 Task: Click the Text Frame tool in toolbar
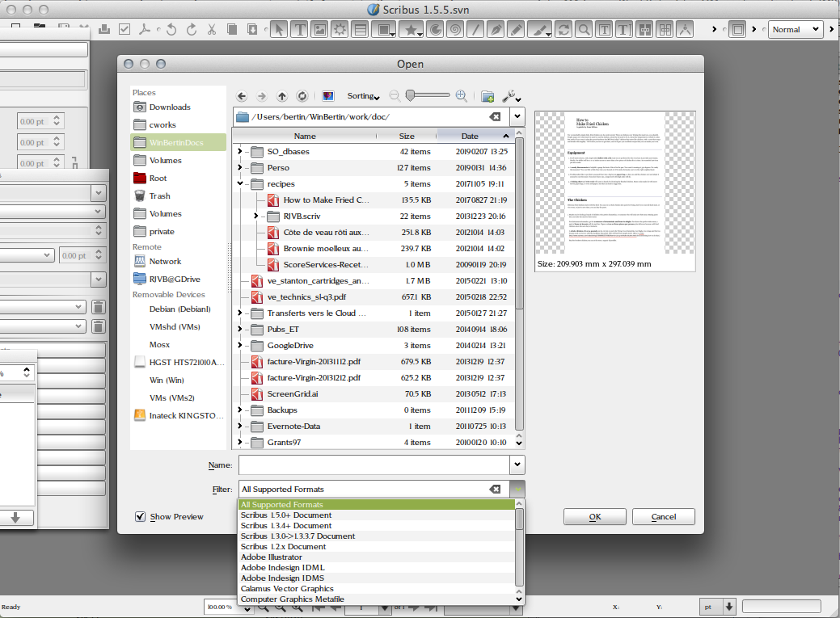[299, 30]
